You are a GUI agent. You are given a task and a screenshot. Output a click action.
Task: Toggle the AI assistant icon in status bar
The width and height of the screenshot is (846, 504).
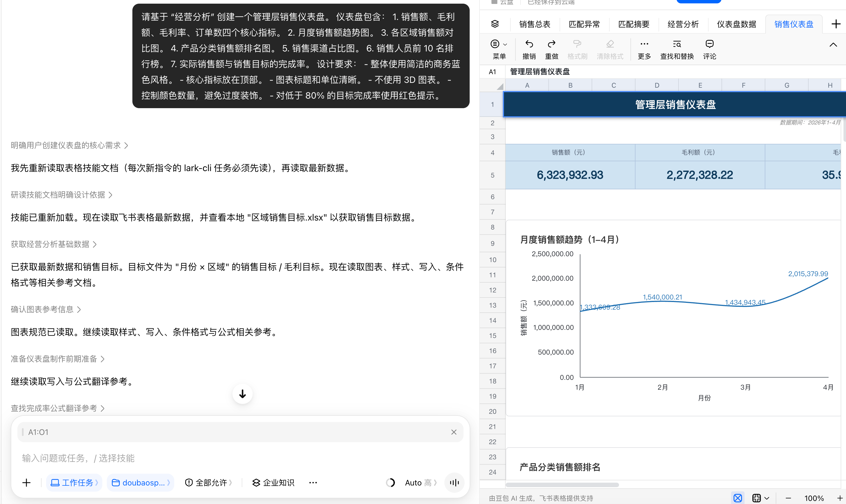pyautogui.click(x=737, y=498)
